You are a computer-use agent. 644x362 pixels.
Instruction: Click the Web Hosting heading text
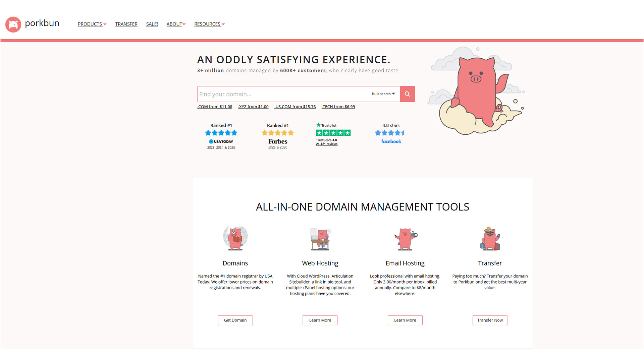pyautogui.click(x=320, y=263)
